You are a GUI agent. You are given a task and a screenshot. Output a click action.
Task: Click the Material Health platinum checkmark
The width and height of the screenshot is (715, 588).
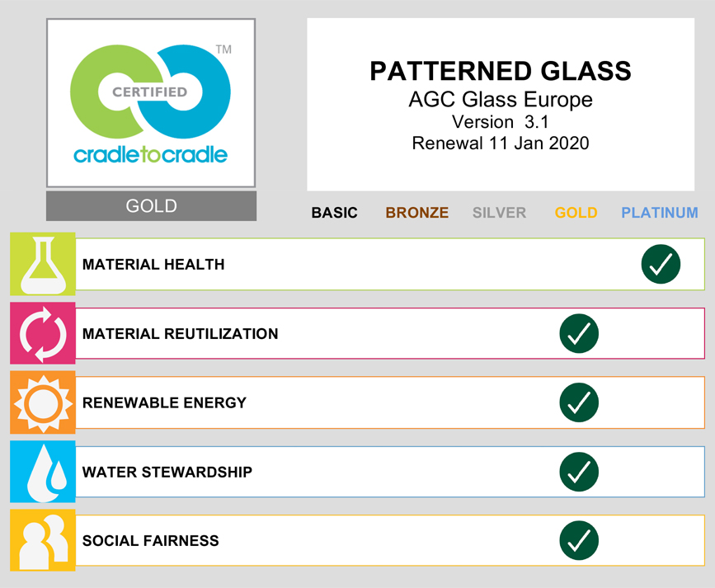[661, 265]
